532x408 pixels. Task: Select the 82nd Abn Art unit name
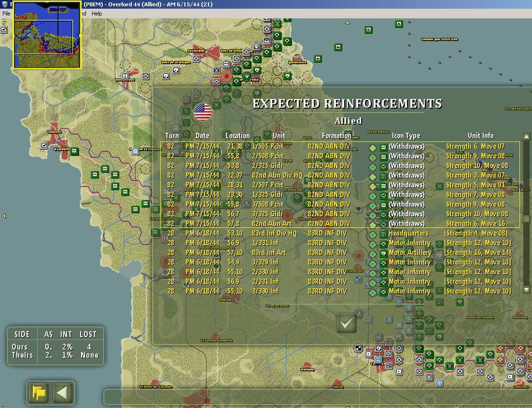click(271, 224)
